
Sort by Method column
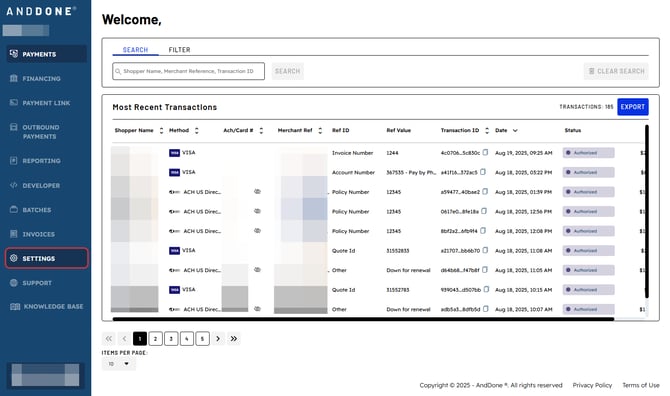click(197, 131)
